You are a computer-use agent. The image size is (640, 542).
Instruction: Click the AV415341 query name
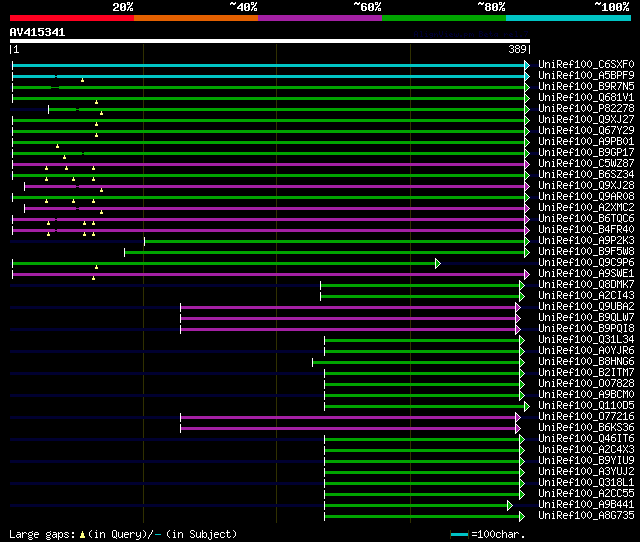pyautogui.click(x=37, y=32)
